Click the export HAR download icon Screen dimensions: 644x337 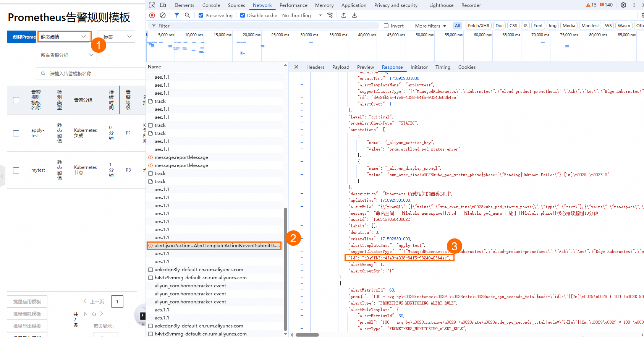[x=354, y=15]
